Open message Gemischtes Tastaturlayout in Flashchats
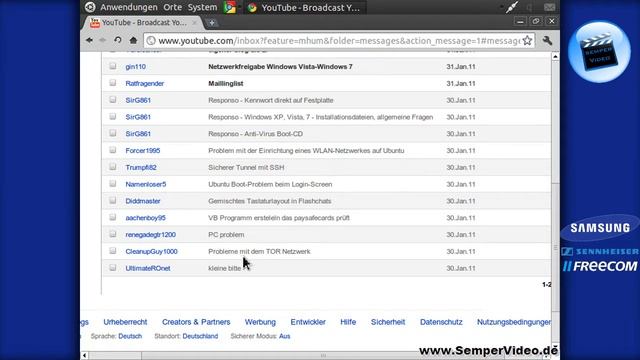Image resolution: width=640 pixels, height=360 pixels. point(269,201)
